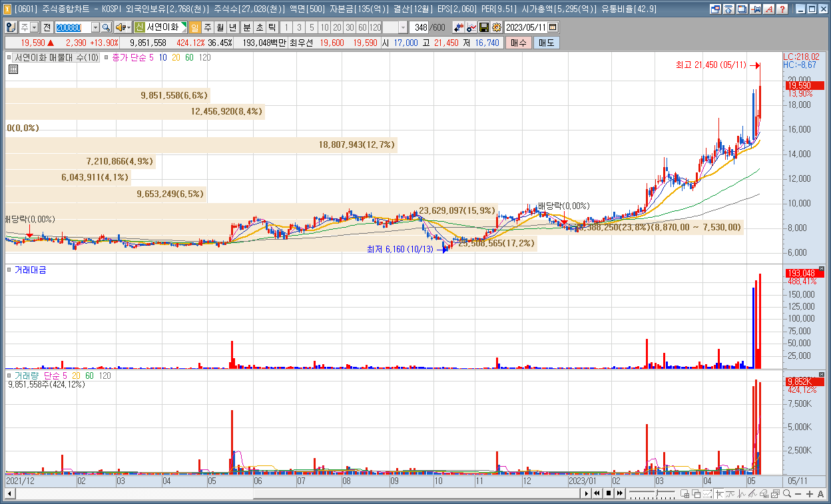Click the 매도 sell button
The image size is (831, 504).
[546, 43]
